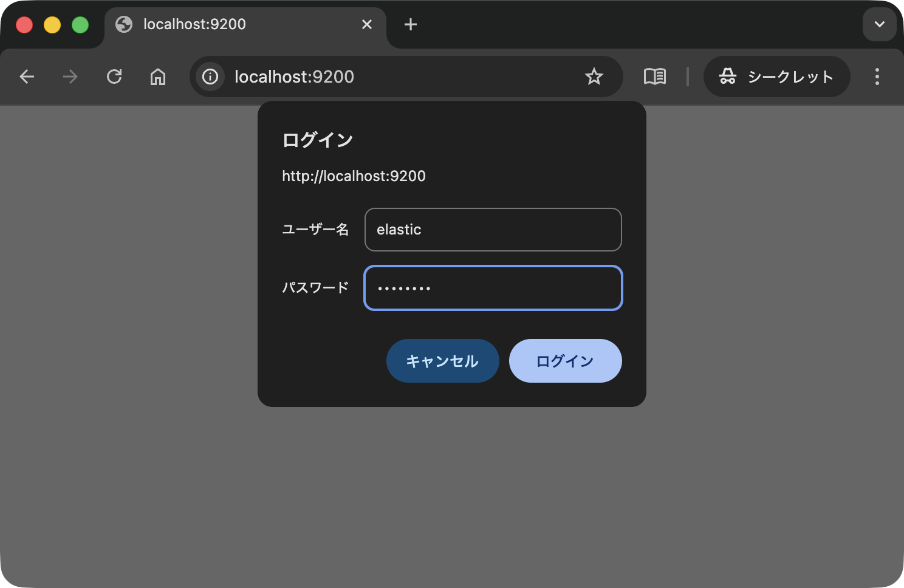This screenshot has height=588, width=904.
Task: Click the site information info icon
Action: tap(209, 77)
